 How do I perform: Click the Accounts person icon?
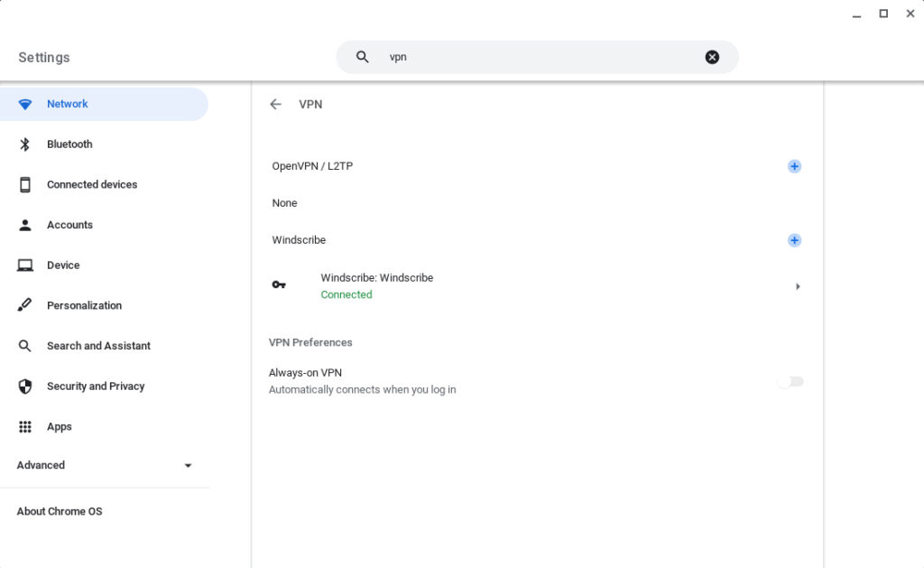coord(24,225)
